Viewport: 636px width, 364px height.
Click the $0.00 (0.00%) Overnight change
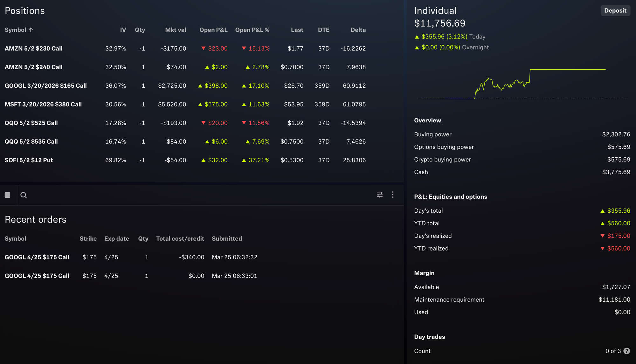click(452, 47)
